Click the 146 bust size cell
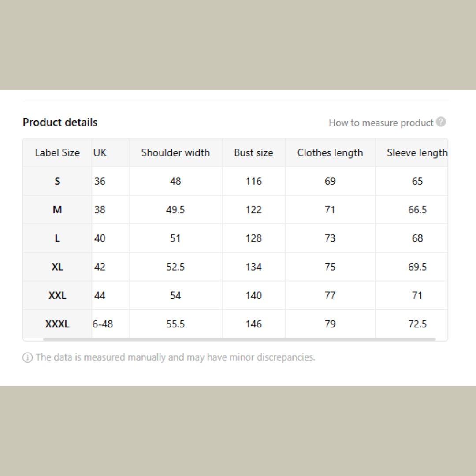476x476 pixels. 253,324
